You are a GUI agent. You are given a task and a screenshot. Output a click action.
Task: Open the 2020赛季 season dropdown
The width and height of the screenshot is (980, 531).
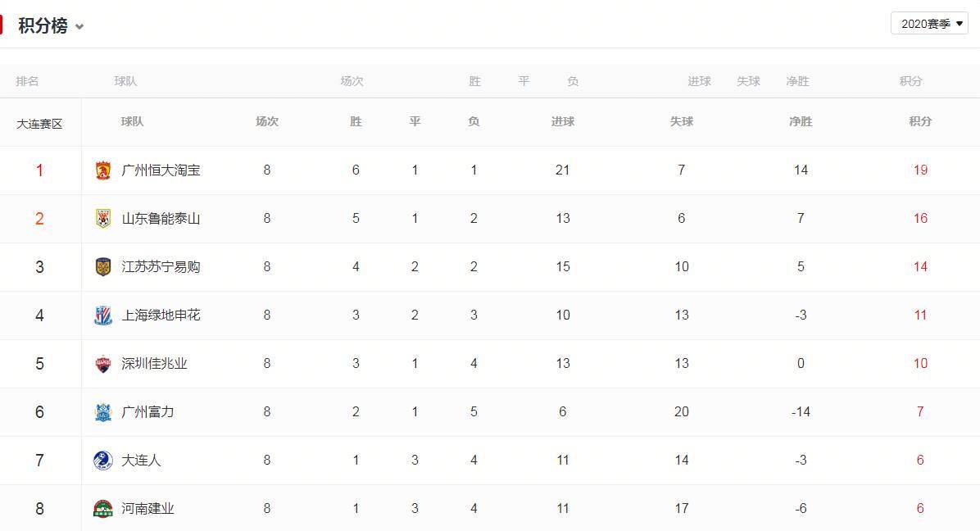pos(929,24)
